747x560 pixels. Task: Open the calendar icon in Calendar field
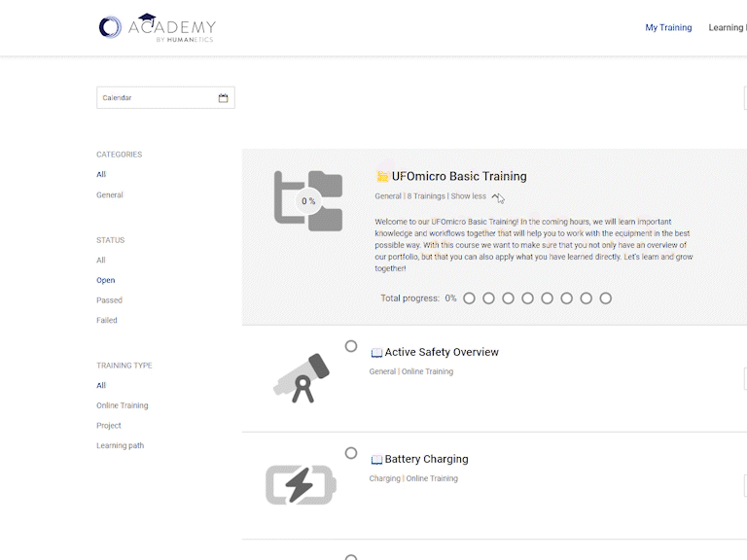(x=223, y=98)
